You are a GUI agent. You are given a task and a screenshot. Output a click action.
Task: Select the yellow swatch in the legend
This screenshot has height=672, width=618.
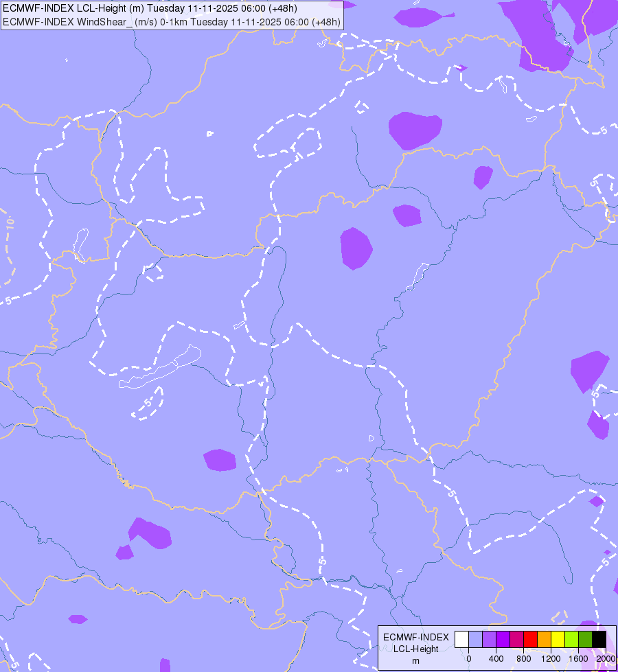point(558,639)
